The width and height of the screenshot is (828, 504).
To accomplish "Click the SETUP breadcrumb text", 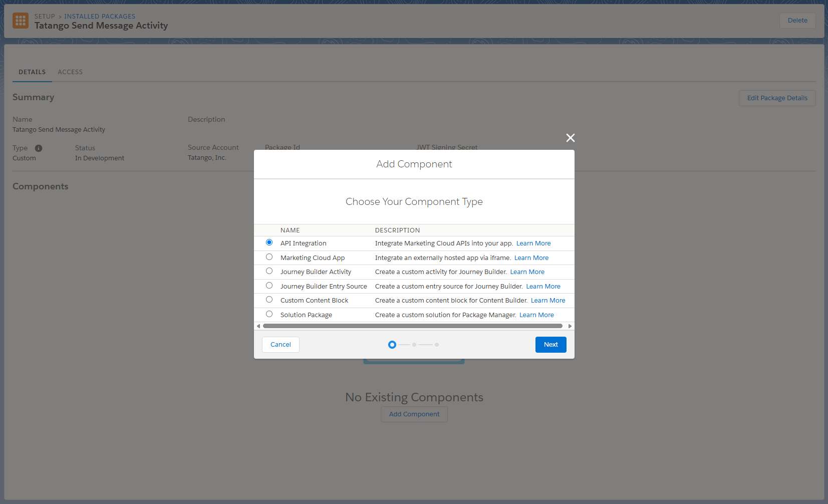I will click(45, 17).
